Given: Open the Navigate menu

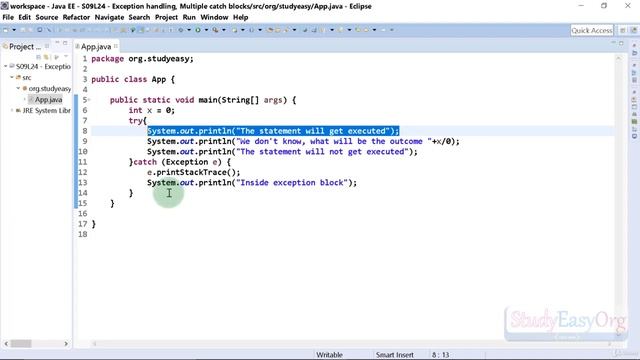Looking at the screenshot, I should pyautogui.click(x=109, y=17).
